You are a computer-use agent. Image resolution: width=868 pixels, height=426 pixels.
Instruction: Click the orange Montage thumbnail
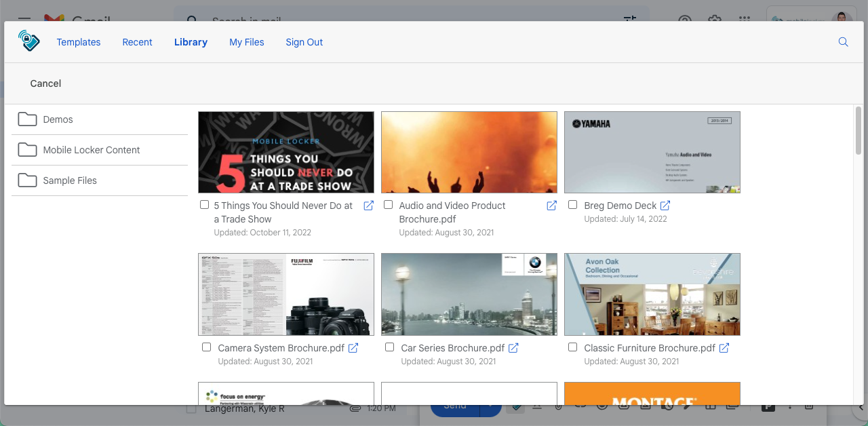[x=652, y=393]
